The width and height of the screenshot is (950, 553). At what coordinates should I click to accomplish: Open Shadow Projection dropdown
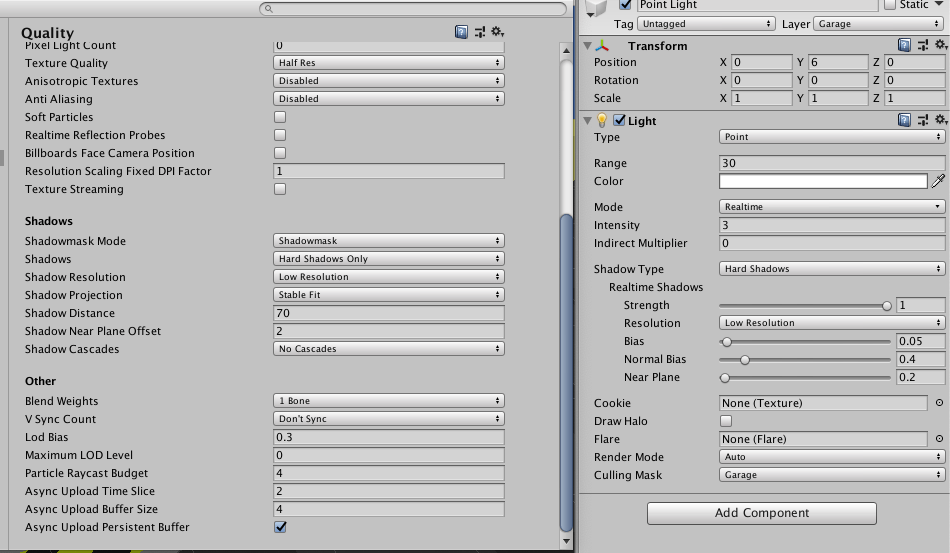point(389,294)
